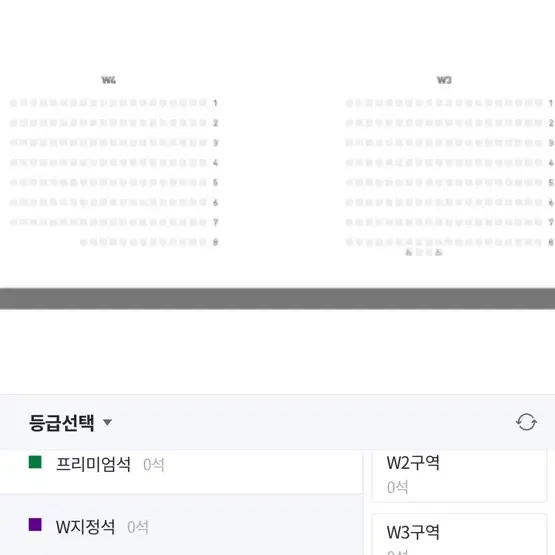Select the W지정석 grade row

(181, 527)
